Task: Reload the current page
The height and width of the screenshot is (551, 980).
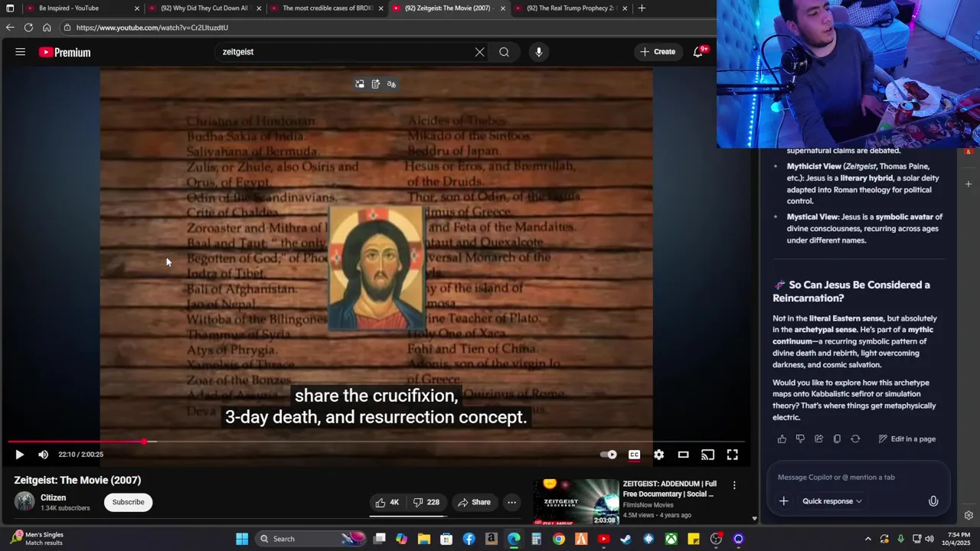Action: tap(28, 28)
